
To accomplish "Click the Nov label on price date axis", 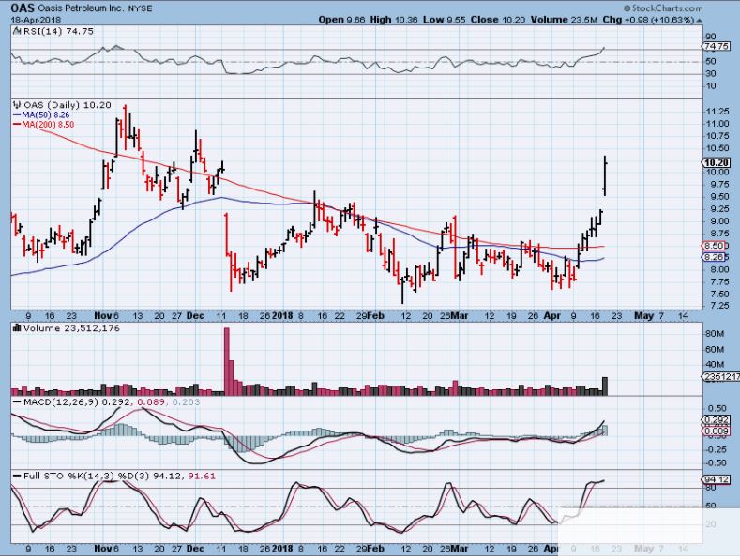I will click(103, 316).
